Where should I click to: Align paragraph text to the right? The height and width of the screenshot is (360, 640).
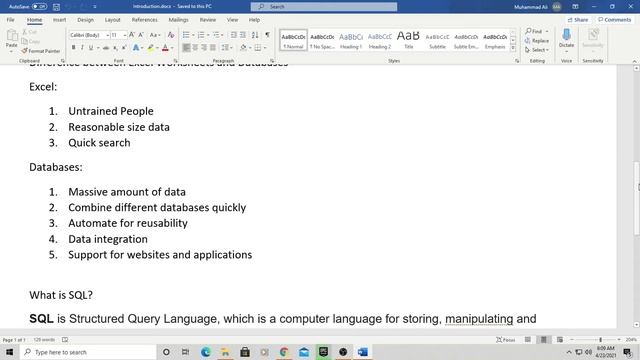click(204, 48)
